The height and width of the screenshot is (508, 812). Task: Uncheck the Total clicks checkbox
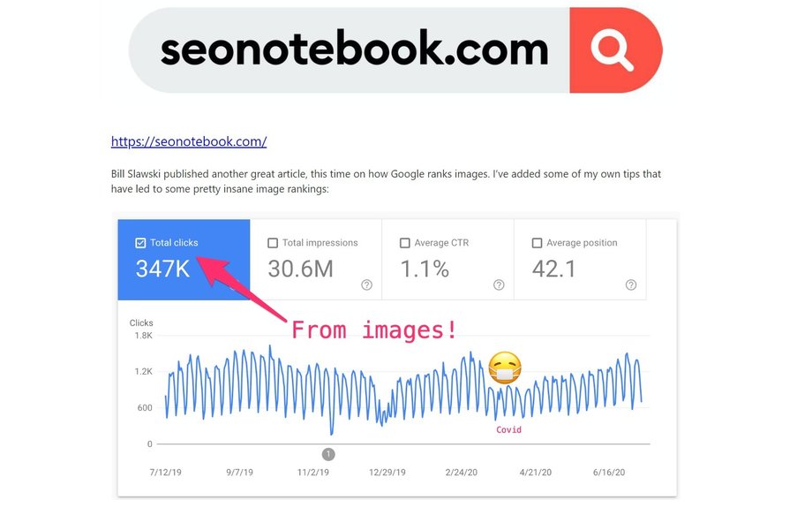coord(140,243)
